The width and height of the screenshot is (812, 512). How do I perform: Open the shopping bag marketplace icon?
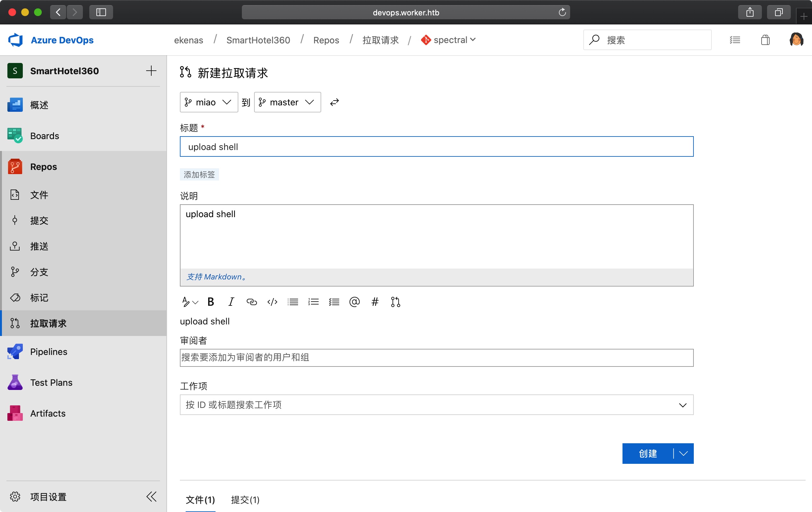click(x=765, y=40)
